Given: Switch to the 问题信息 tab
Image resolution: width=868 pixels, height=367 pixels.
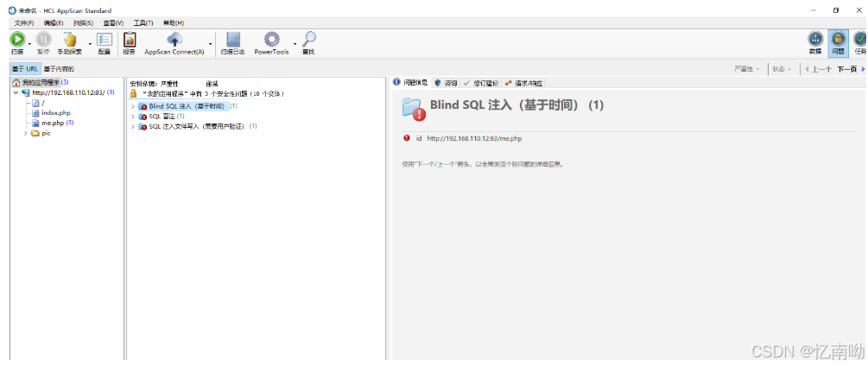Looking at the screenshot, I should coord(411,83).
